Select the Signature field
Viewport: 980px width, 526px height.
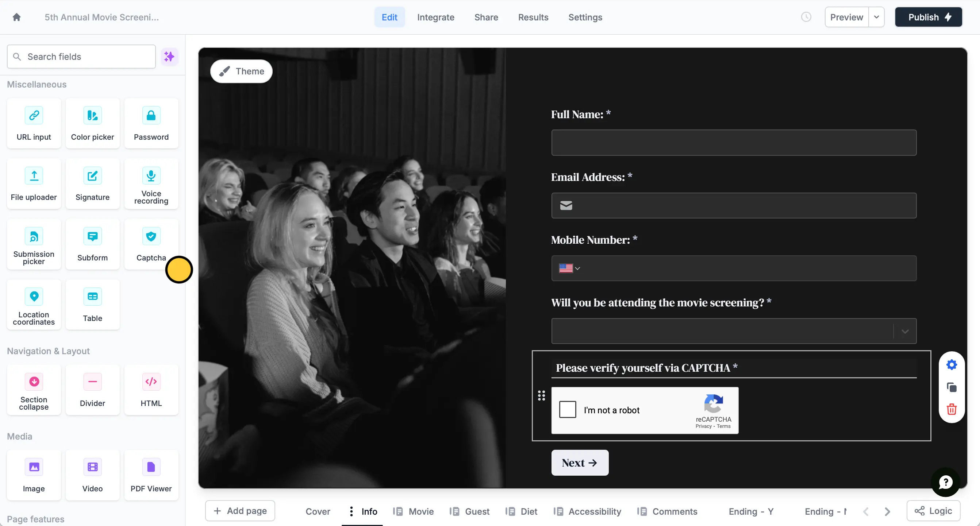pos(92,184)
